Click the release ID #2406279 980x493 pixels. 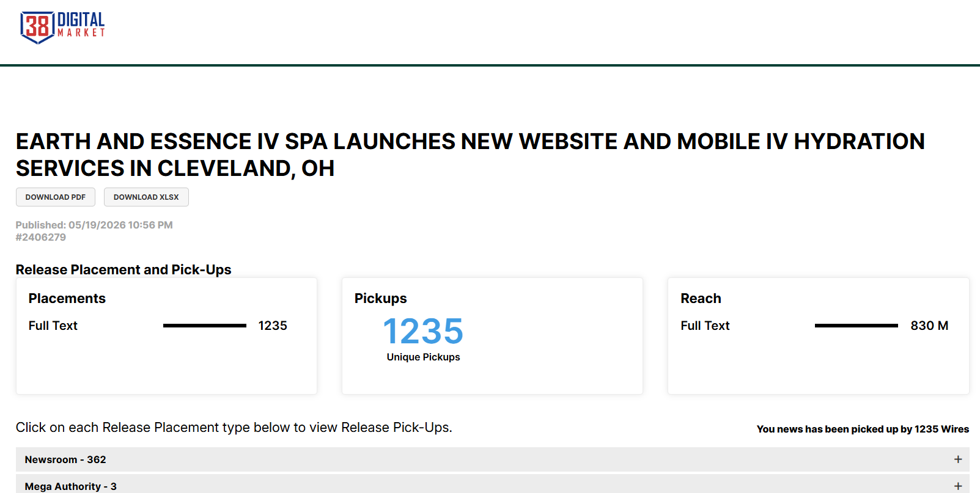pos(41,237)
